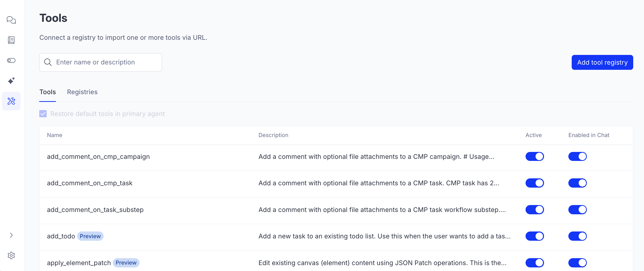Switch to the Registries tab
The image size is (644, 271).
82,92
